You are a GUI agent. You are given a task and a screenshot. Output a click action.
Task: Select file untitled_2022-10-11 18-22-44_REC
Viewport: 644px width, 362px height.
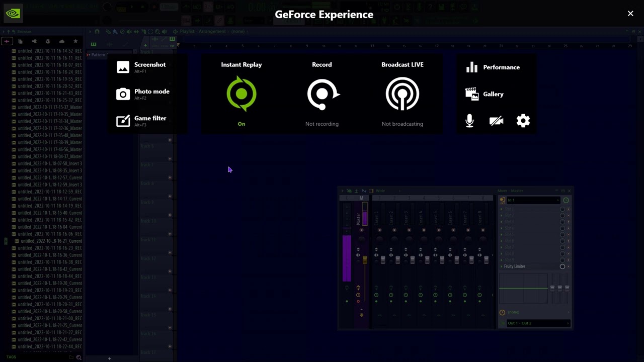47,346
